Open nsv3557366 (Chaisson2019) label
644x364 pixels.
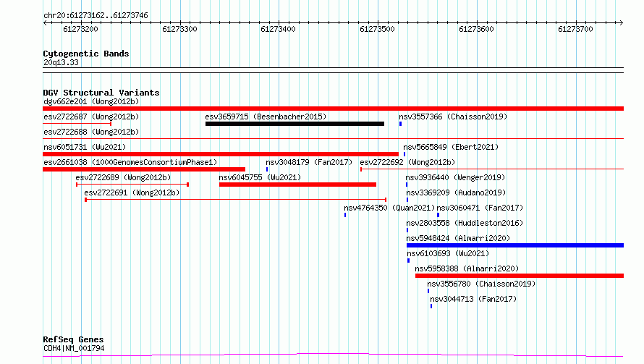[453, 117]
